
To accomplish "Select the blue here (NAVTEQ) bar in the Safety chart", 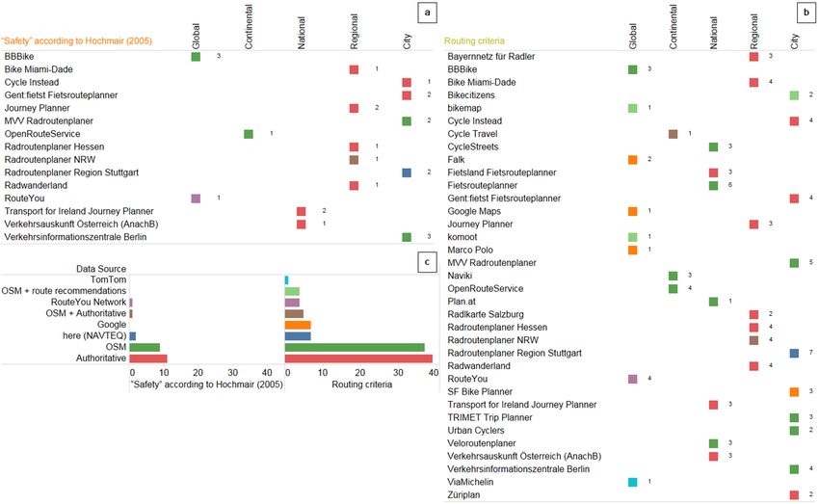I will (133, 335).
